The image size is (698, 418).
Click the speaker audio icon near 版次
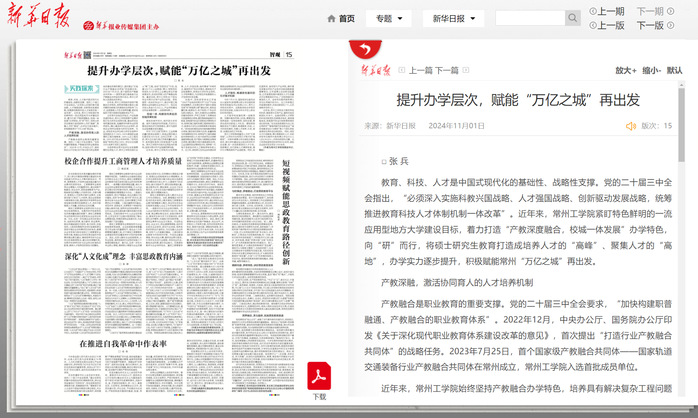click(x=630, y=126)
